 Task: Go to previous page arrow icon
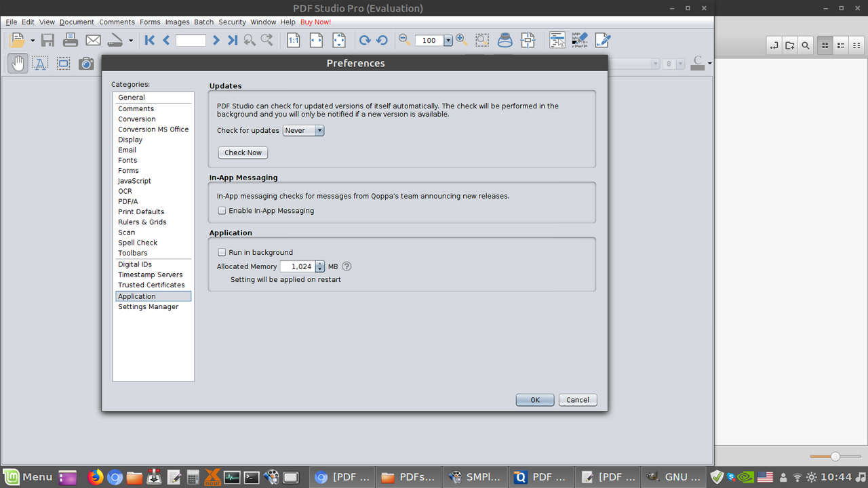tap(166, 40)
